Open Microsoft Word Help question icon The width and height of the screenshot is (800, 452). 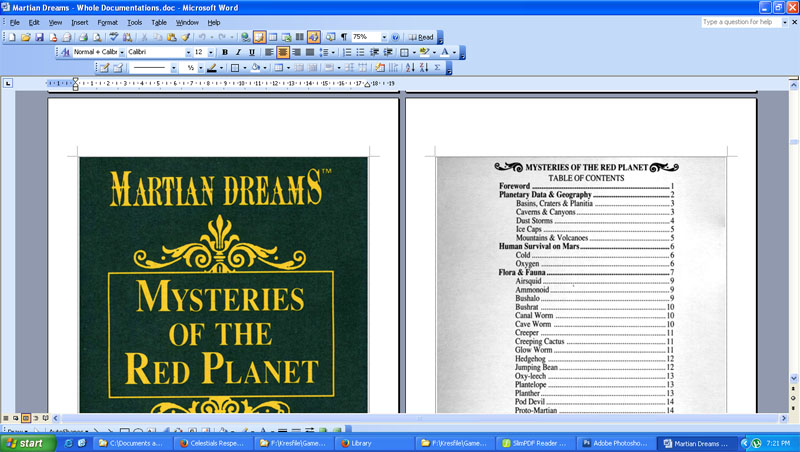pyautogui.click(x=395, y=37)
